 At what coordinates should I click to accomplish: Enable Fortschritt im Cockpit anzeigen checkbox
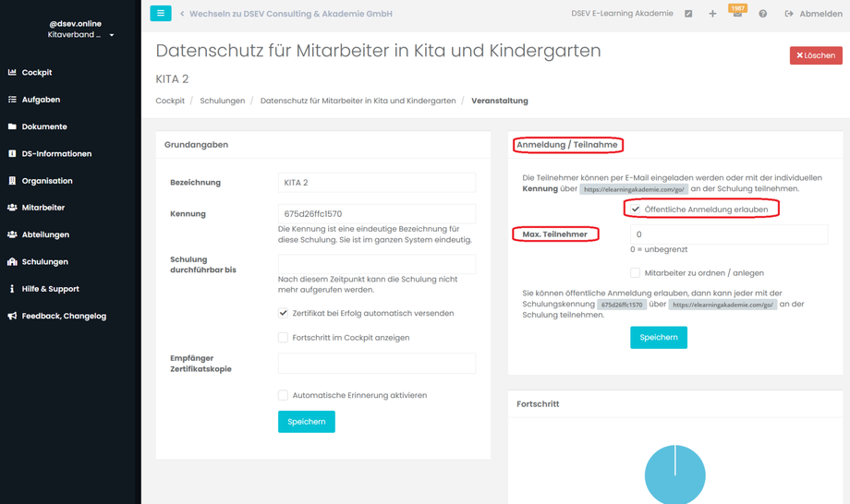point(284,338)
